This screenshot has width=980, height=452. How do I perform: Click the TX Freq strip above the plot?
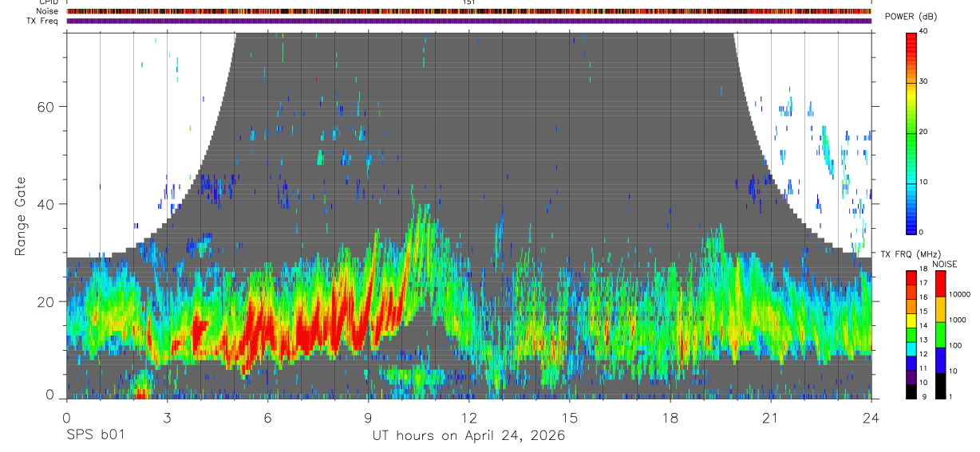[468, 21]
